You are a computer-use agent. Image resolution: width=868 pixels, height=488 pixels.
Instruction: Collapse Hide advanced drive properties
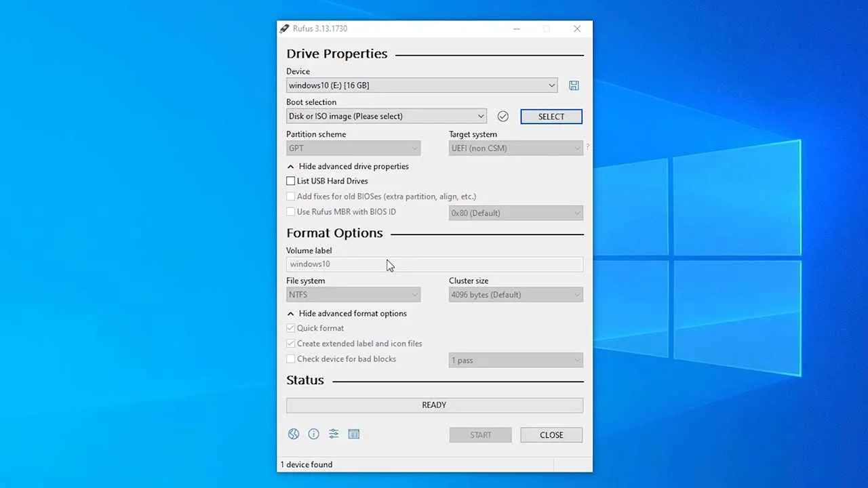[x=348, y=166]
